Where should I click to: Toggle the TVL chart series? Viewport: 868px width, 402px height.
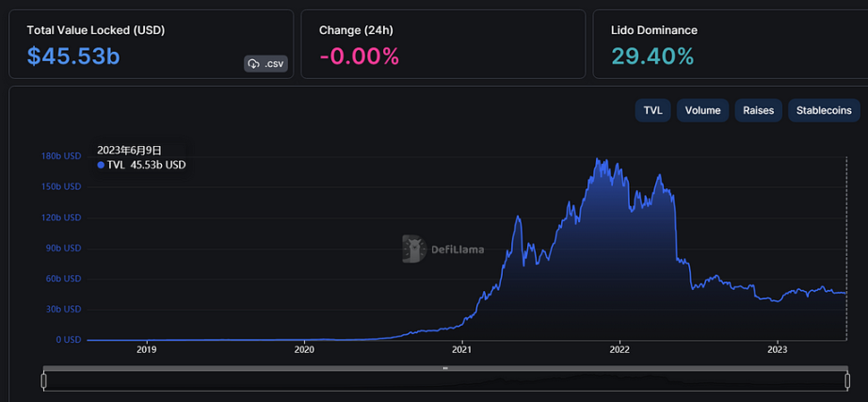653,110
